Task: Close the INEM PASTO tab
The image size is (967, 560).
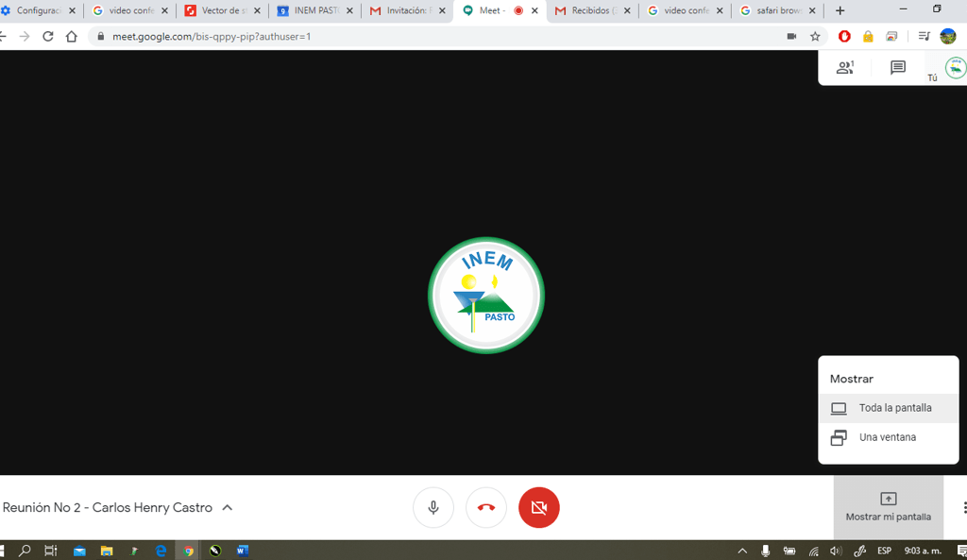Action: [x=349, y=10]
